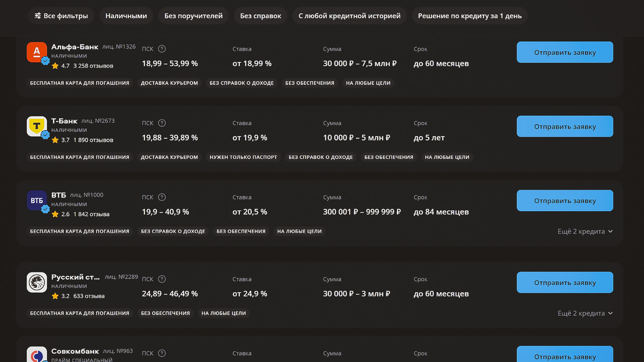The image size is (644, 362).
Task: Toggle the Наличными filter chip
Action: click(126, 16)
